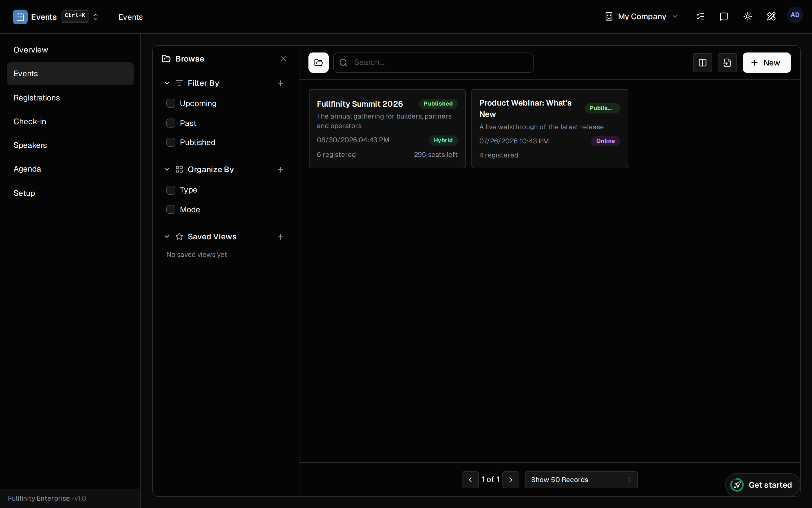Click Fullfinity Enterprise v1.0 footer text
This screenshot has width=812, height=508.
click(47, 498)
